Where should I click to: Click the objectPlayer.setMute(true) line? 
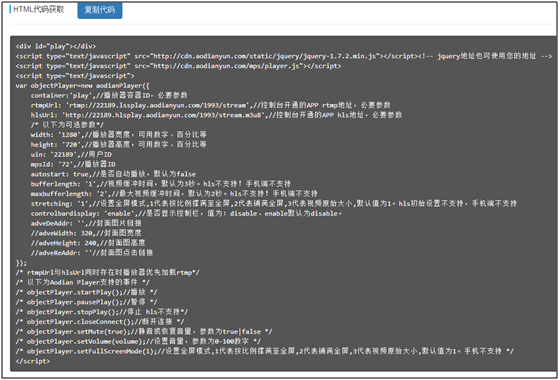coord(144,331)
